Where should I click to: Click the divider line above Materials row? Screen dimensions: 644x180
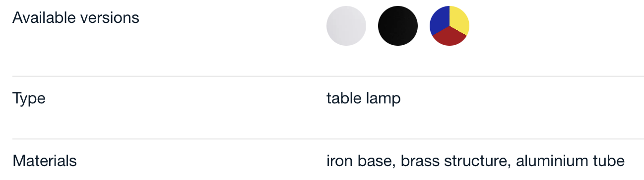328,139
